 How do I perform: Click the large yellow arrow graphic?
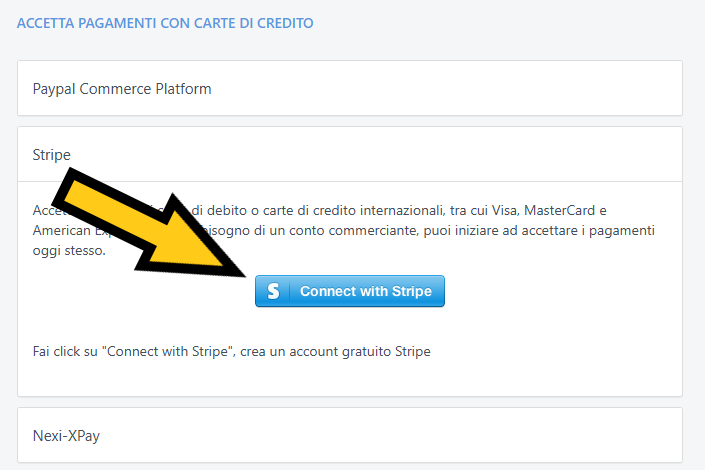160,220
